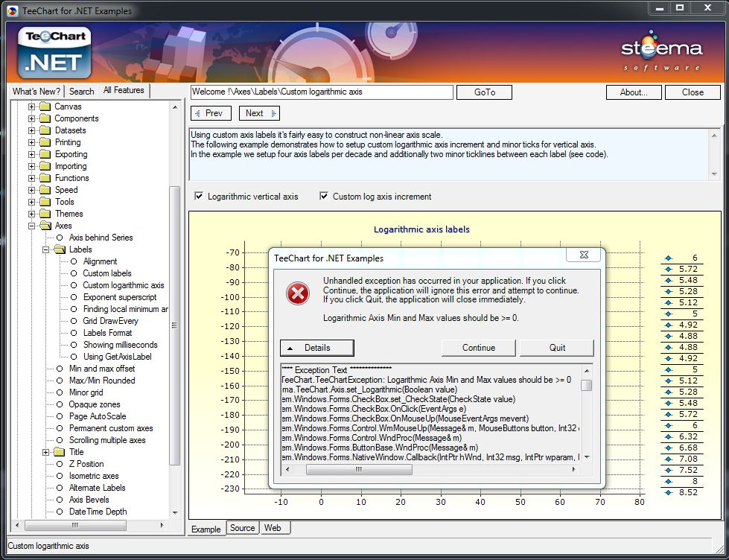Screen dimensions: 729x560
Task: Click the Tools folder icon
Action: click(45, 202)
